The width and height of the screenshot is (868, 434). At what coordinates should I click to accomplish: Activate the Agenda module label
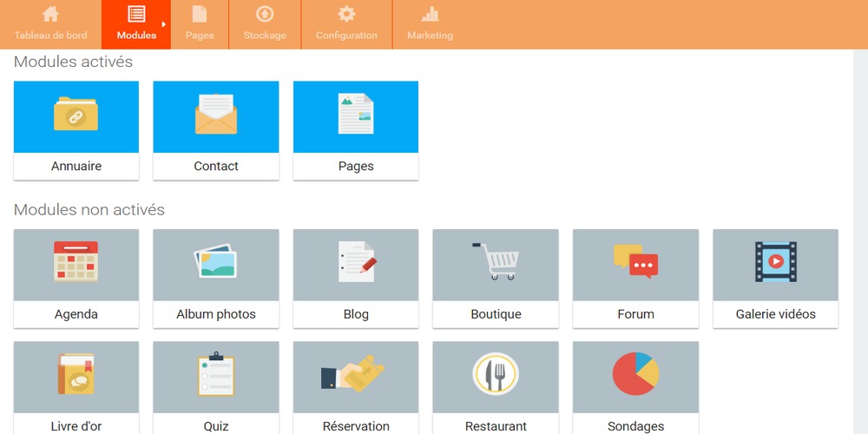tap(76, 314)
